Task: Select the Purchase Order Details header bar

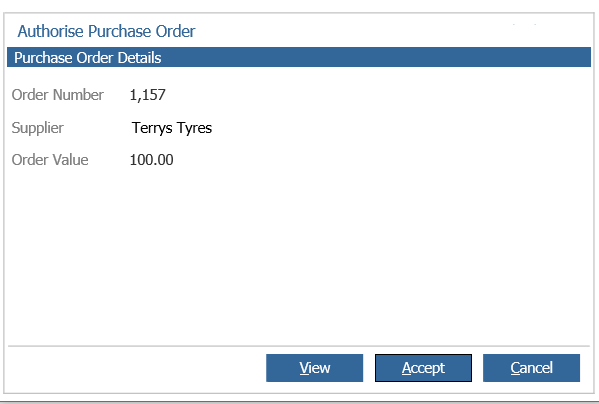Action: (x=299, y=57)
